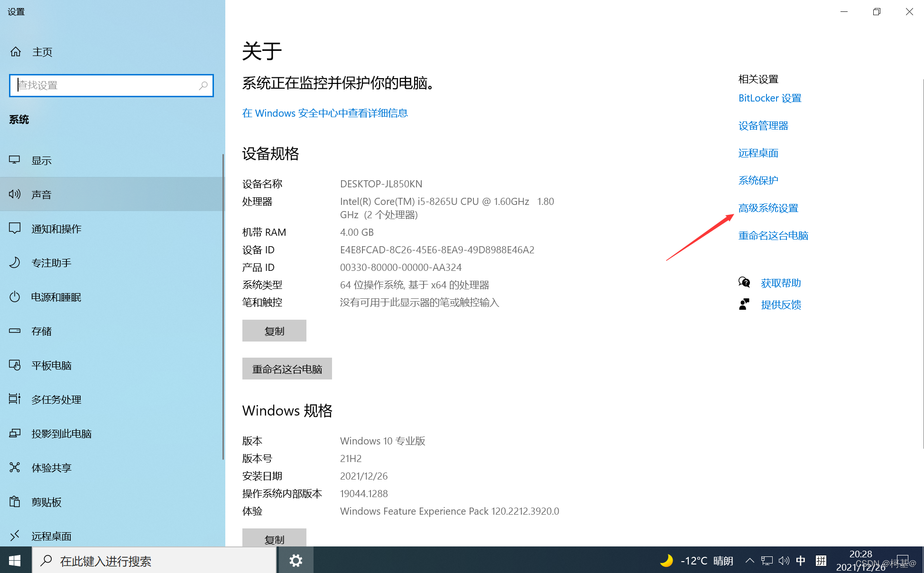Click 重命名这台电脑 link under related settings
The height and width of the screenshot is (573, 924).
(x=773, y=236)
